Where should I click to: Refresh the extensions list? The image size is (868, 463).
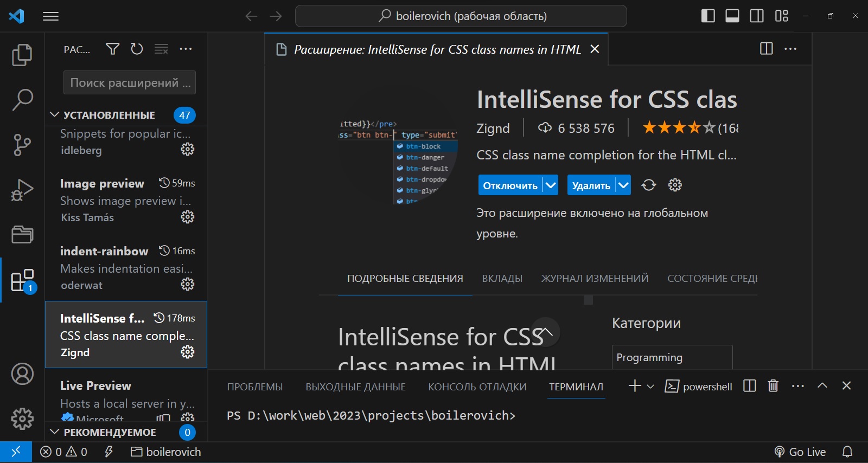click(137, 49)
